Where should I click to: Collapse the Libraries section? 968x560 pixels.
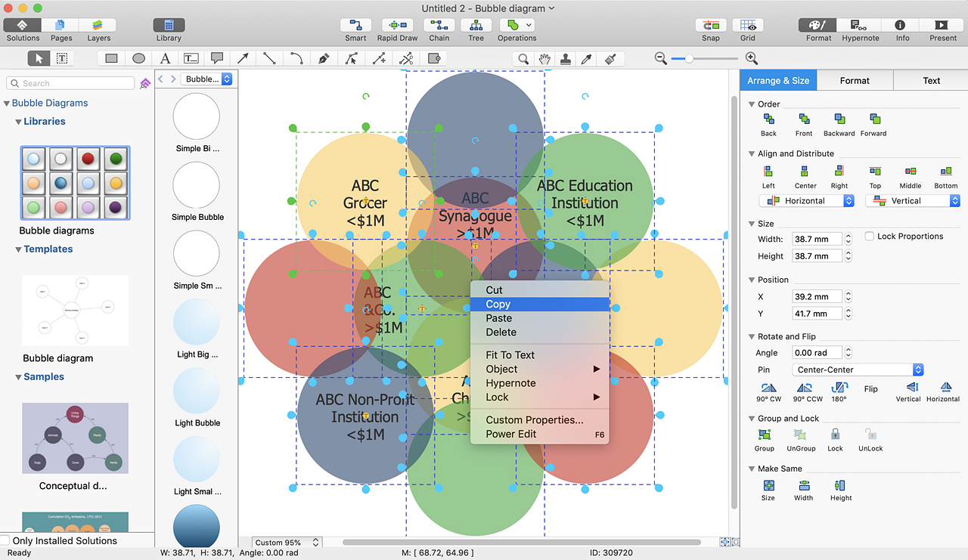[x=18, y=122]
